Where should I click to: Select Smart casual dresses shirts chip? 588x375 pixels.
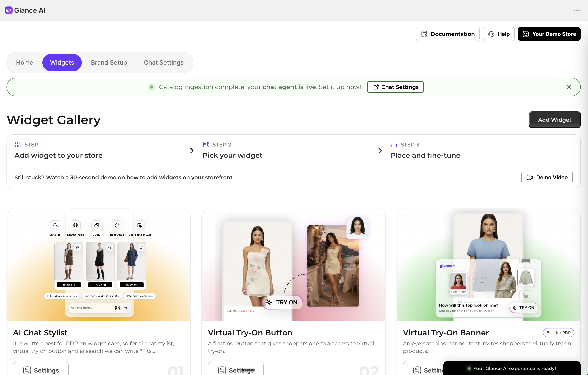click(101, 296)
